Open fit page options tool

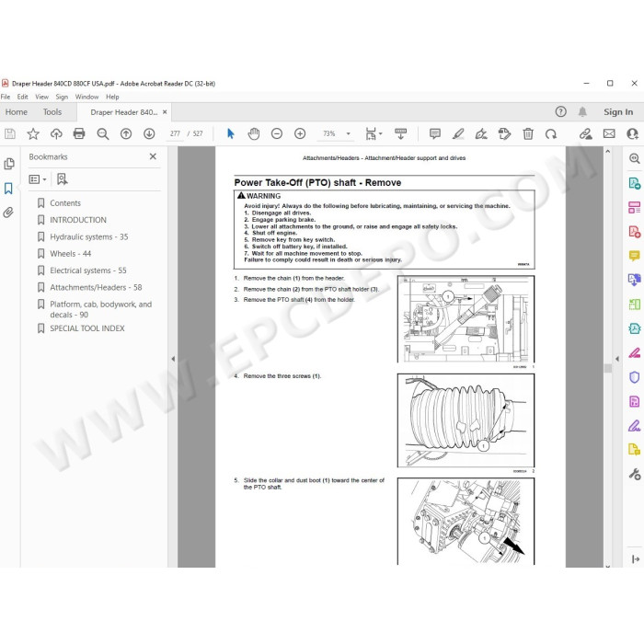pos(371,134)
